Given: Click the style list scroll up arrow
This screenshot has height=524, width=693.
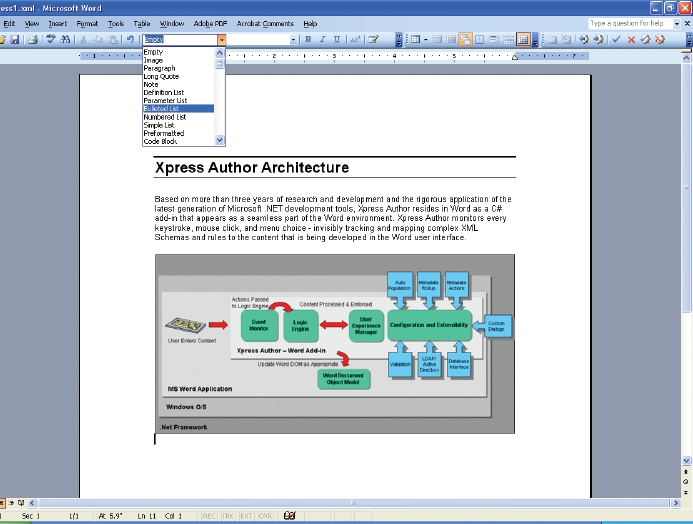Looking at the screenshot, I should [220, 53].
